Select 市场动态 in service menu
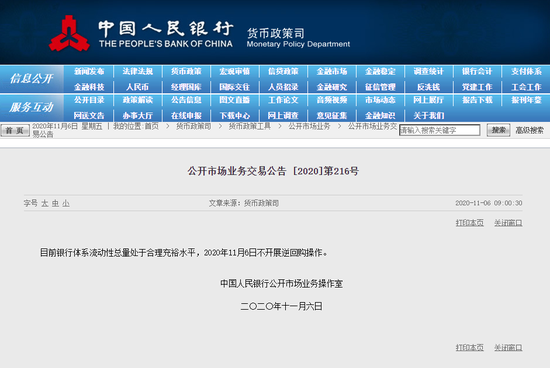The width and height of the screenshot is (550, 368). tap(380, 100)
